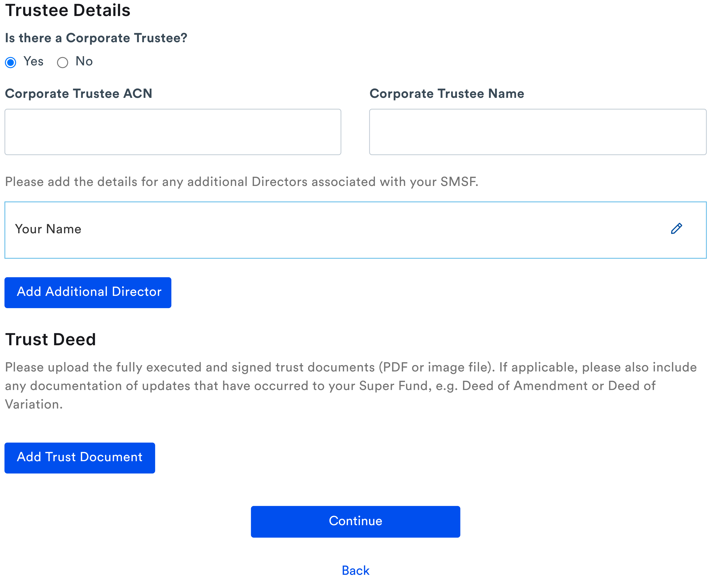Click the pencil edit icon for Your Name

pos(676,229)
